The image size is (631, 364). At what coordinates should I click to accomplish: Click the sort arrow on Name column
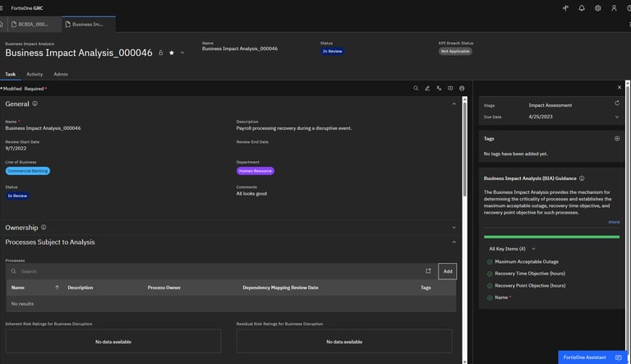(57, 288)
